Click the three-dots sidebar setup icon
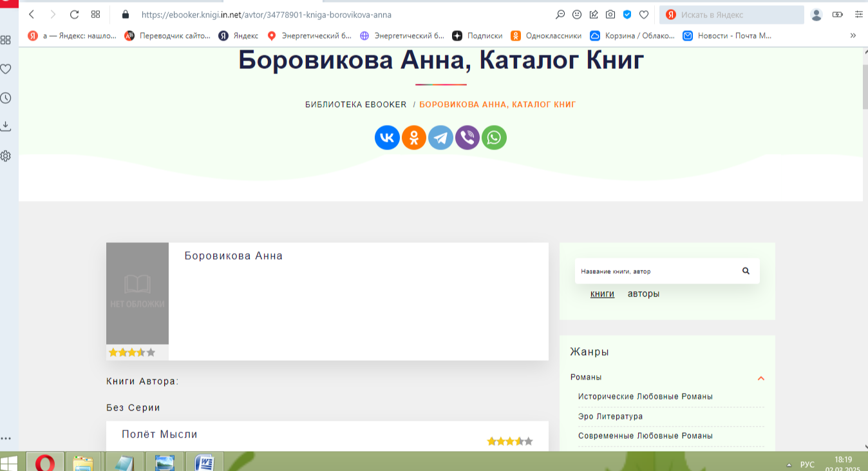 click(x=5, y=438)
